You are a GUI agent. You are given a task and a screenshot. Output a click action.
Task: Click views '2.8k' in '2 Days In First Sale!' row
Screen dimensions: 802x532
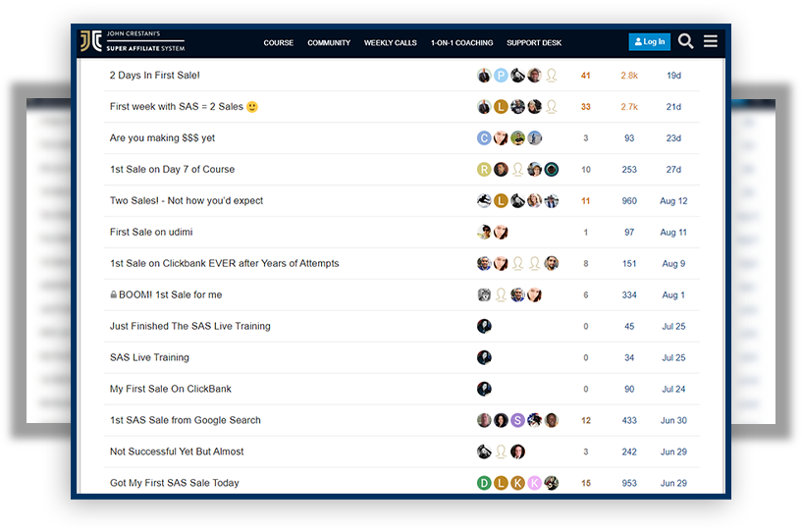tap(629, 76)
